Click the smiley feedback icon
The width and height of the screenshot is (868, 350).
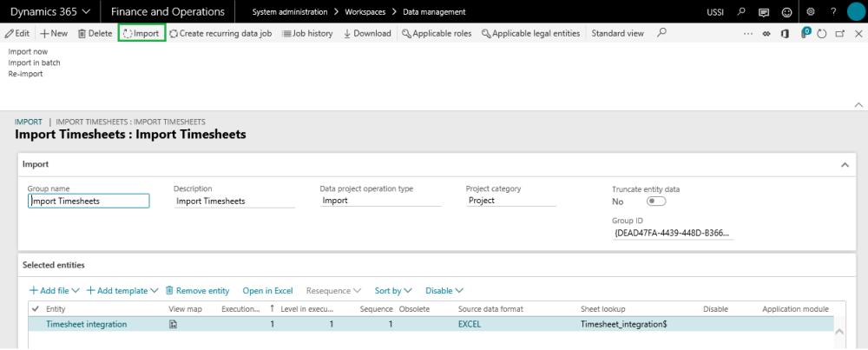pos(787,12)
